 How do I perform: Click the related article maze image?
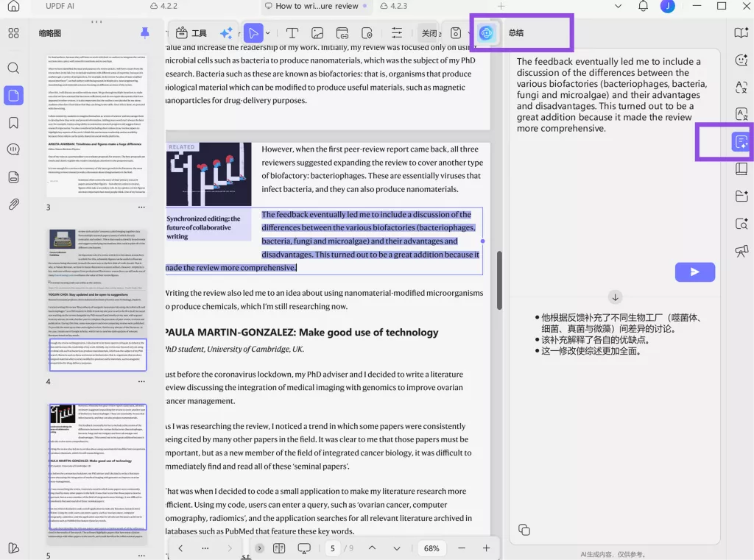coord(208,174)
